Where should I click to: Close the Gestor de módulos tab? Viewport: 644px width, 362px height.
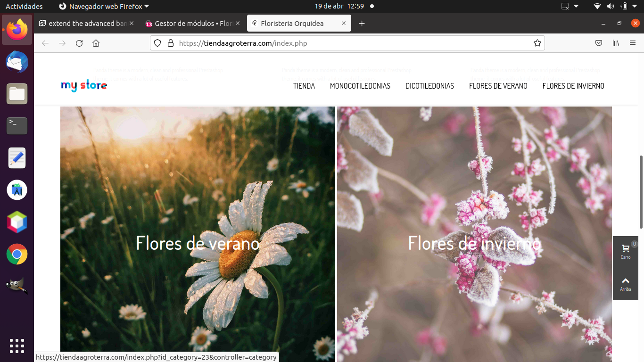click(238, 24)
